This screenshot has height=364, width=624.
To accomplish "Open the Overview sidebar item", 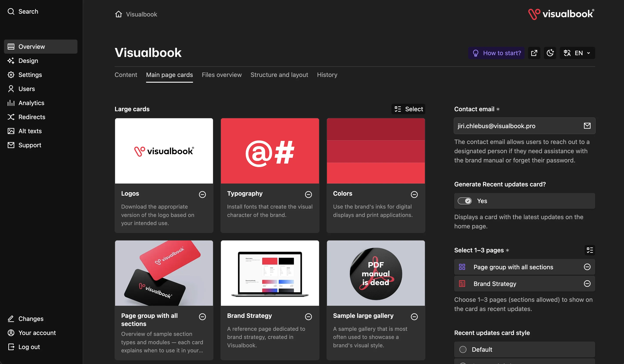I will tap(41, 47).
